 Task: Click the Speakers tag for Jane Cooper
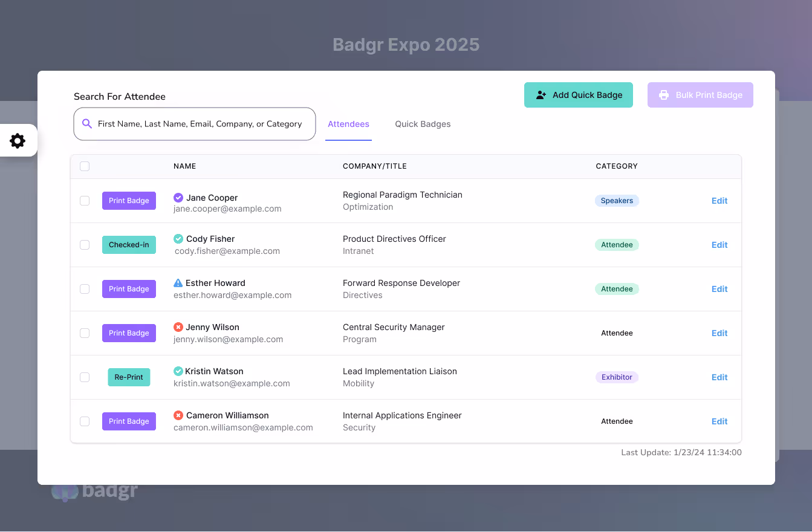617,201
